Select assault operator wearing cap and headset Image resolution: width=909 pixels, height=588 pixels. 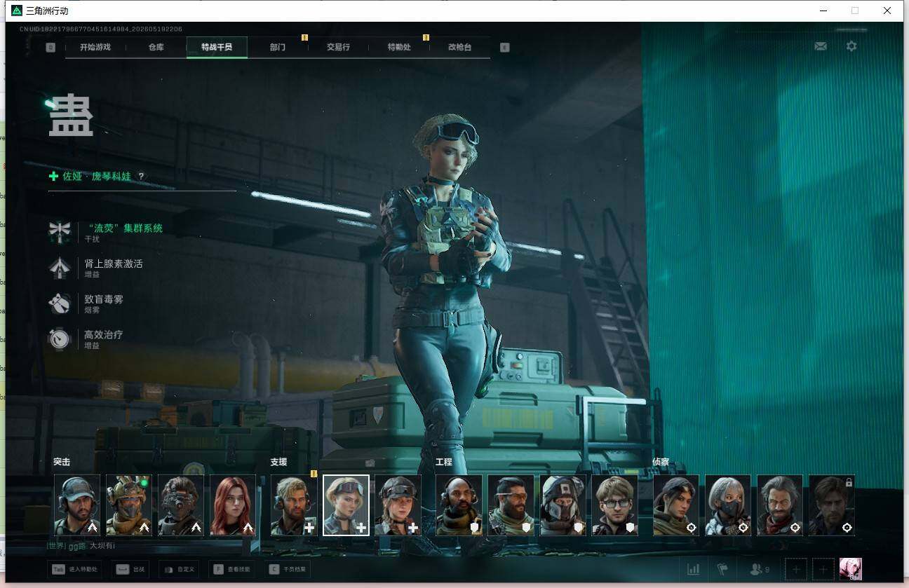pyautogui.click(x=78, y=505)
